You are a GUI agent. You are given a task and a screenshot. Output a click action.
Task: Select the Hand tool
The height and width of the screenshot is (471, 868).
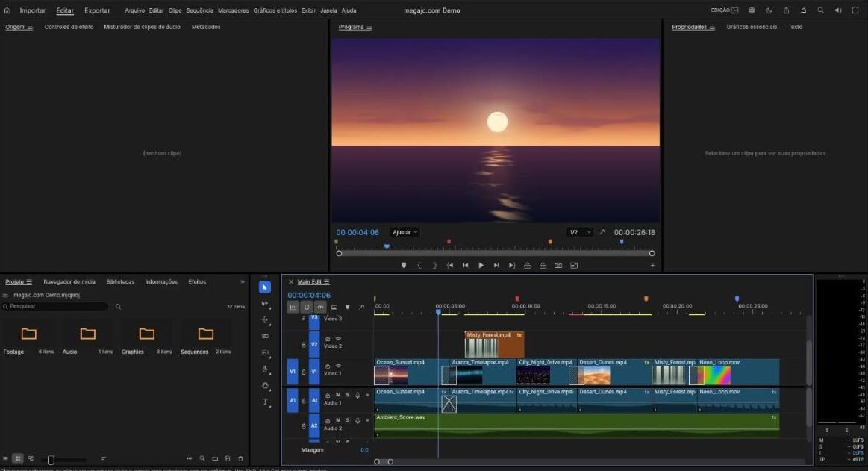[x=265, y=386]
